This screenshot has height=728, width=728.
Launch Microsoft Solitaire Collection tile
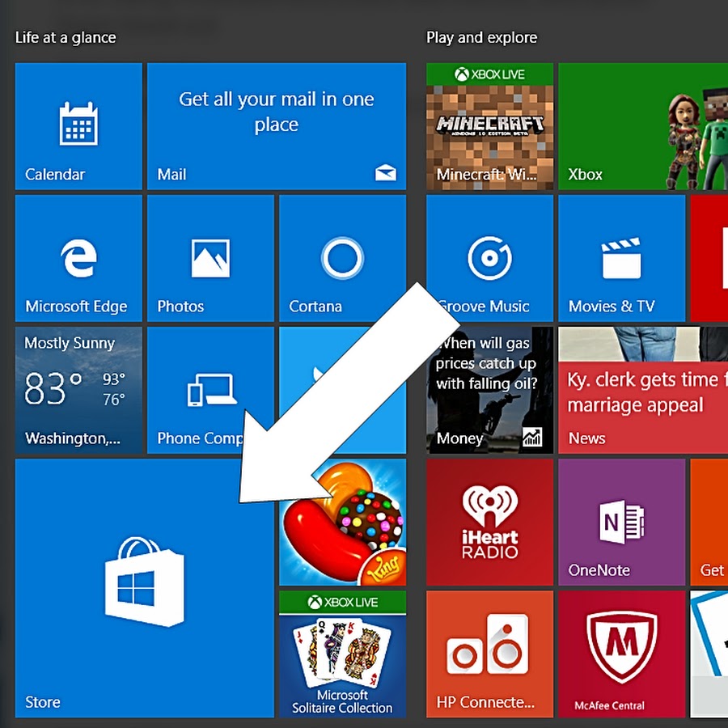343,654
